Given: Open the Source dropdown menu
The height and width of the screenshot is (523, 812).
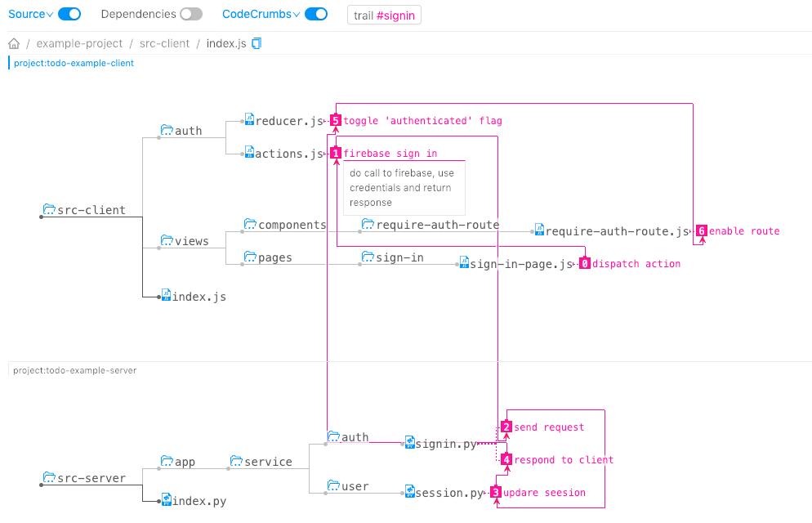Looking at the screenshot, I should tap(30, 14).
